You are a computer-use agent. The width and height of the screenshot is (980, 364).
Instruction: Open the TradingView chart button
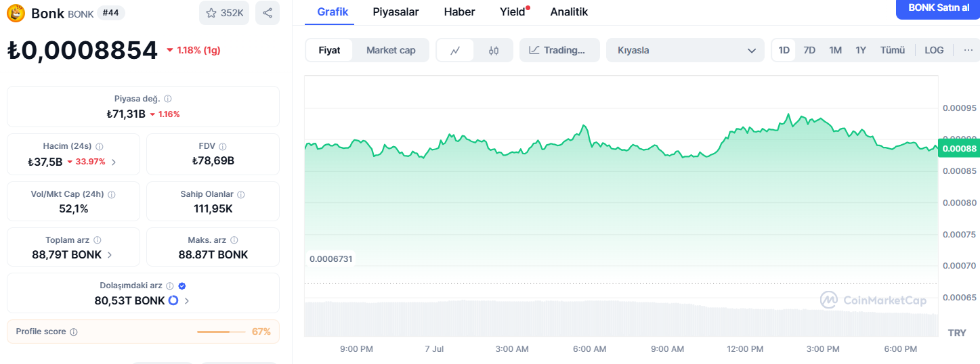pyautogui.click(x=559, y=50)
